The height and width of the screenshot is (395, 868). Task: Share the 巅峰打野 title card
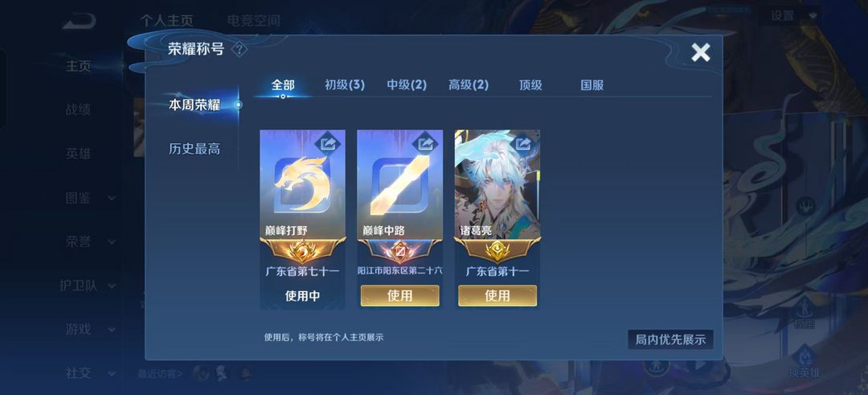point(328,145)
